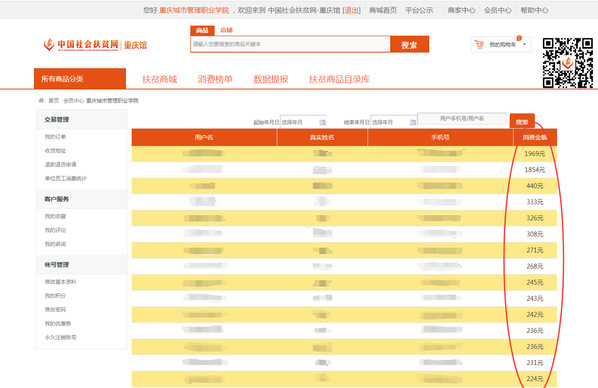Click the 退出 logout link
Viewport: 598px width, 388px height.
click(352, 10)
